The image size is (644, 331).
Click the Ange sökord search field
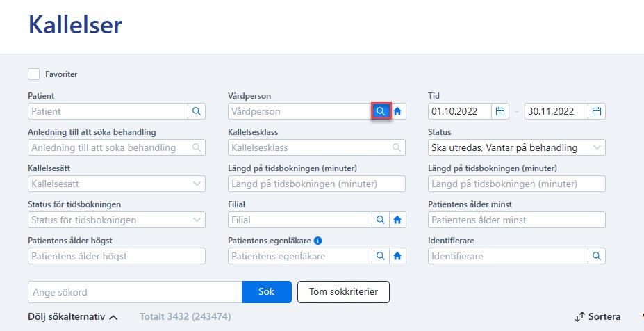point(135,292)
